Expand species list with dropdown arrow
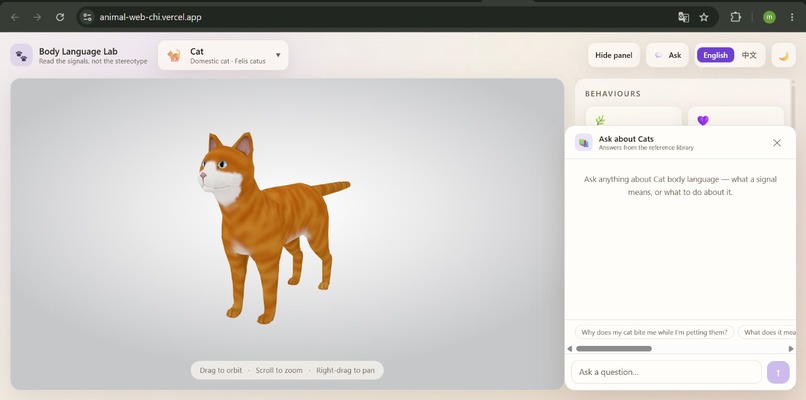 [278, 55]
